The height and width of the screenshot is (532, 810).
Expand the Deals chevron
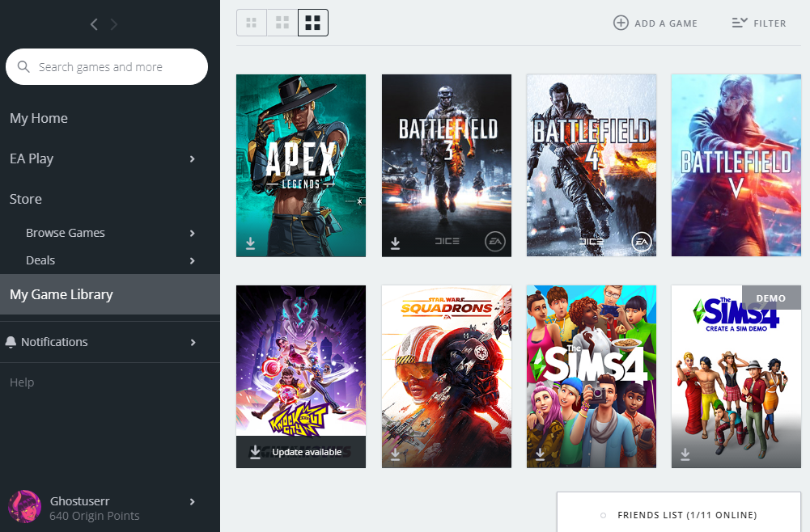click(192, 260)
